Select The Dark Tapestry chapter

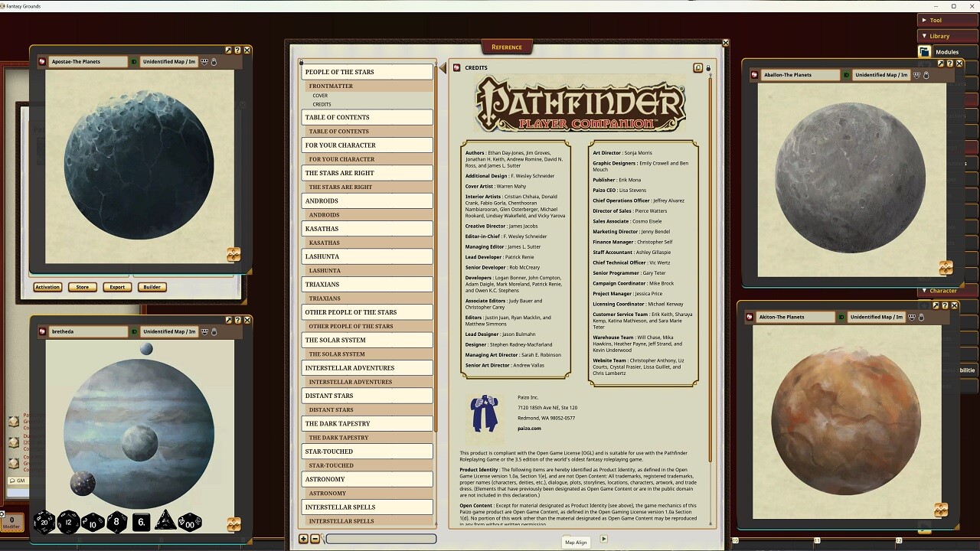pyautogui.click(x=367, y=423)
